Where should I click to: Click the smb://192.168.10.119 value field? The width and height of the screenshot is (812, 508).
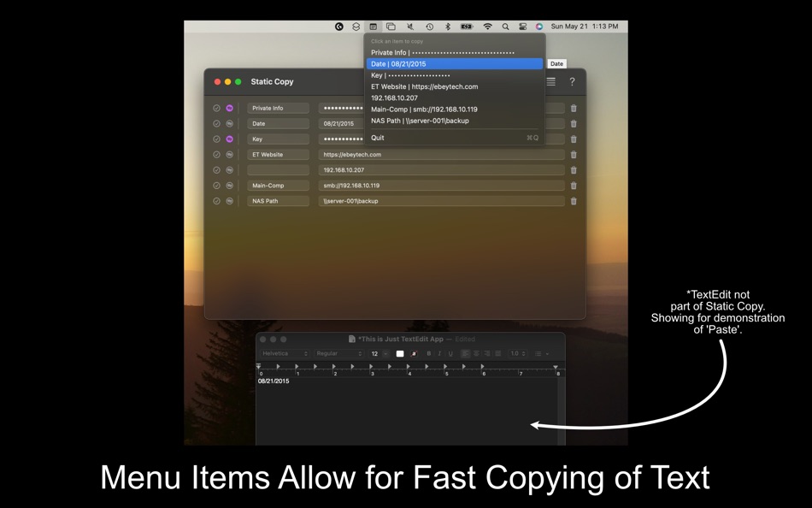(441, 186)
